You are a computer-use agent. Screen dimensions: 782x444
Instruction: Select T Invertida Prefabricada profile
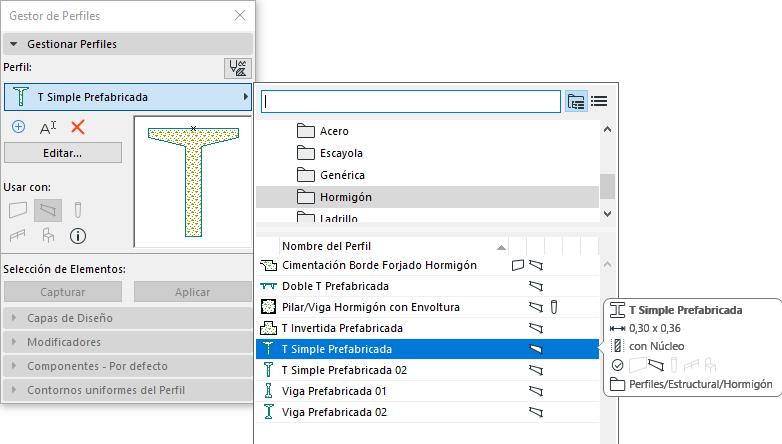tap(427, 328)
